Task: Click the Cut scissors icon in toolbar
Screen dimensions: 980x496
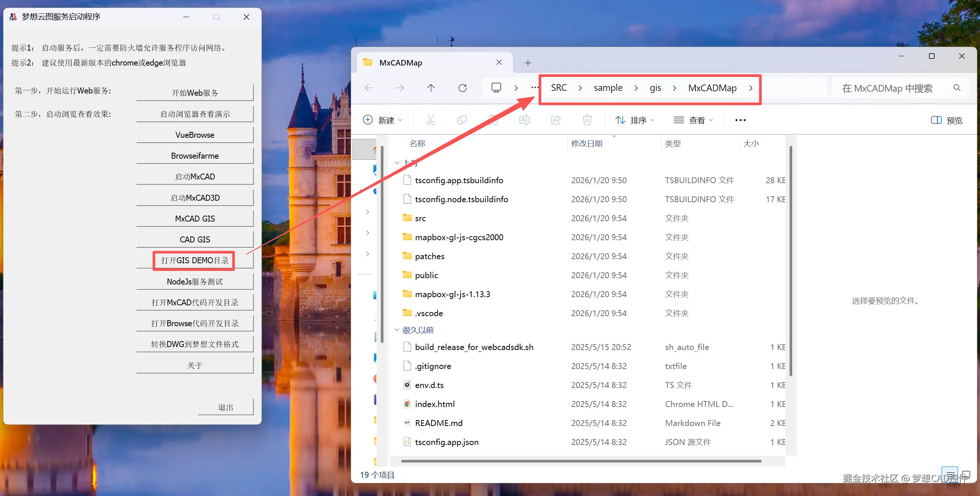Action: [430, 120]
